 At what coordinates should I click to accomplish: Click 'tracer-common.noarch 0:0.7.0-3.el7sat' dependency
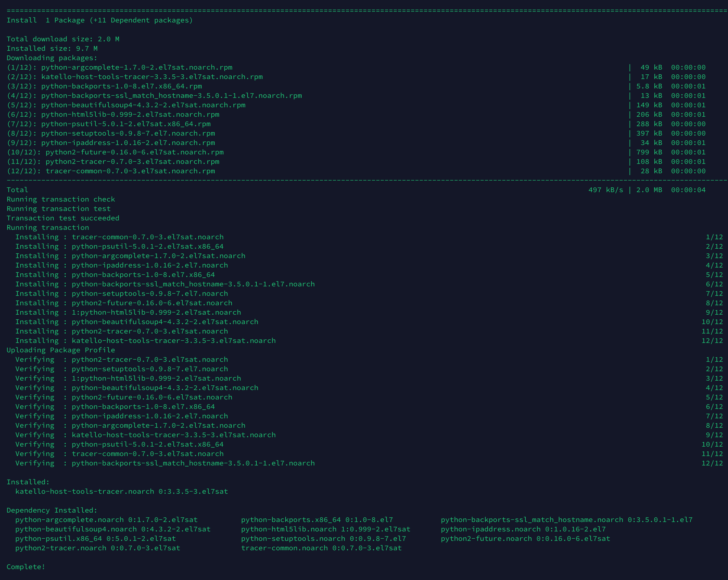click(x=321, y=548)
